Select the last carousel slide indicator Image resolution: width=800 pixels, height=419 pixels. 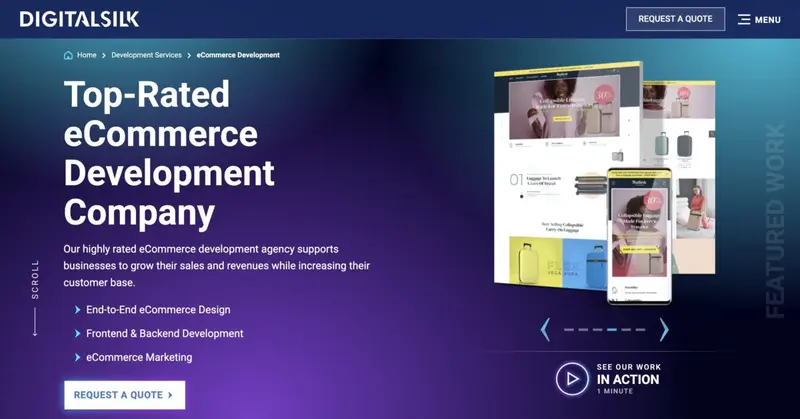coord(640,329)
